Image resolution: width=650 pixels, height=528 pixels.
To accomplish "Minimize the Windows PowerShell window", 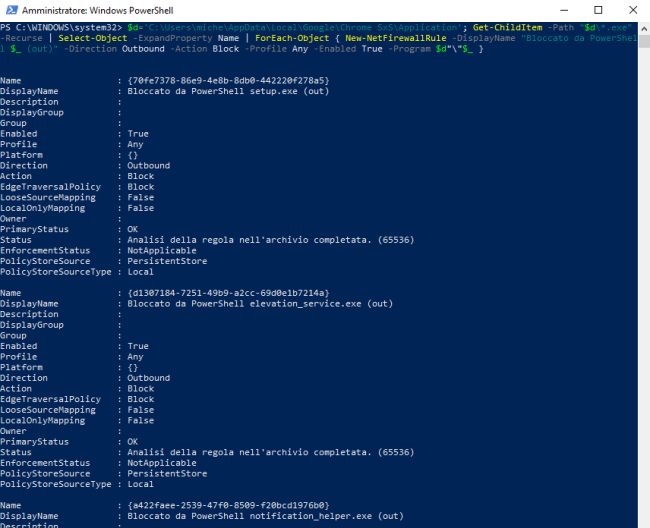I will click(x=564, y=10).
